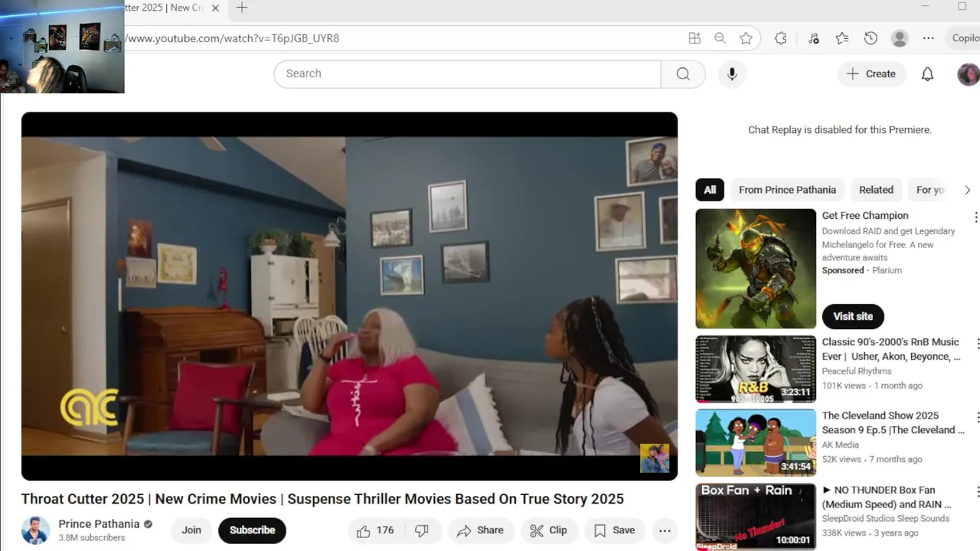Image resolution: width=980 pixels, height=551 pixels.
Task: Save video to a playlist
Action: 615,530
